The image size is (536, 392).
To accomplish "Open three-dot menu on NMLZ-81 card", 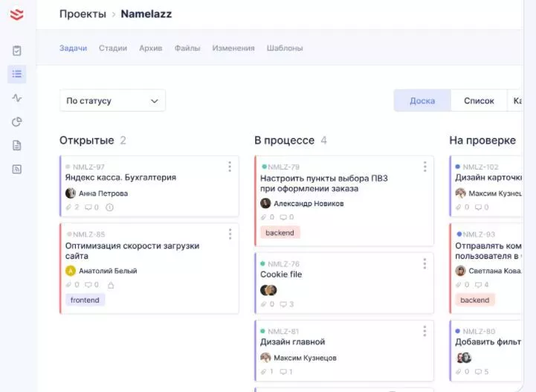I will [x=424, y=331].
